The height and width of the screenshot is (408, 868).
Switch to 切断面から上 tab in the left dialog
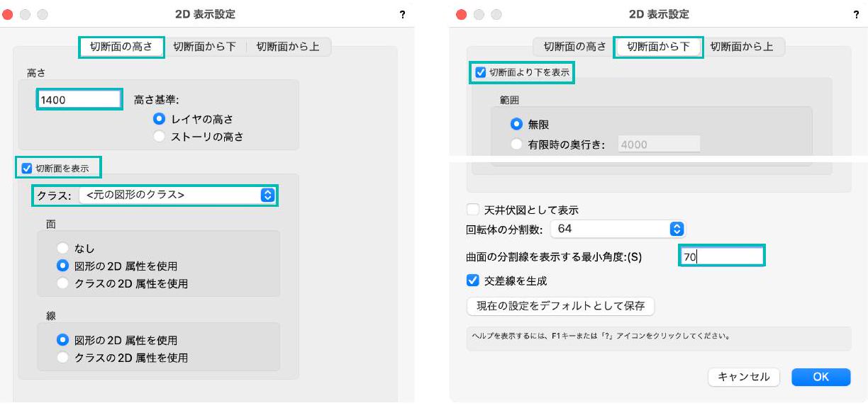(x=288, y=47)
